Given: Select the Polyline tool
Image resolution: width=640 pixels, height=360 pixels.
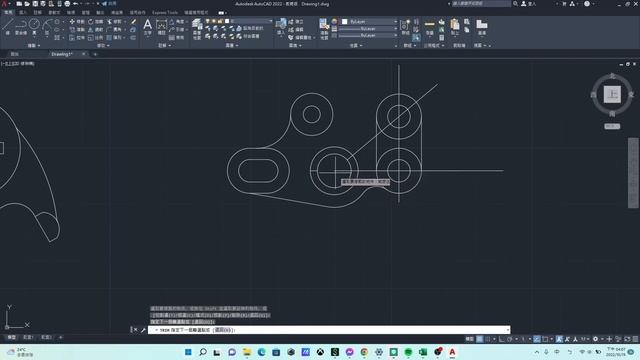Looking at the screenshot, I should (20, 26).
